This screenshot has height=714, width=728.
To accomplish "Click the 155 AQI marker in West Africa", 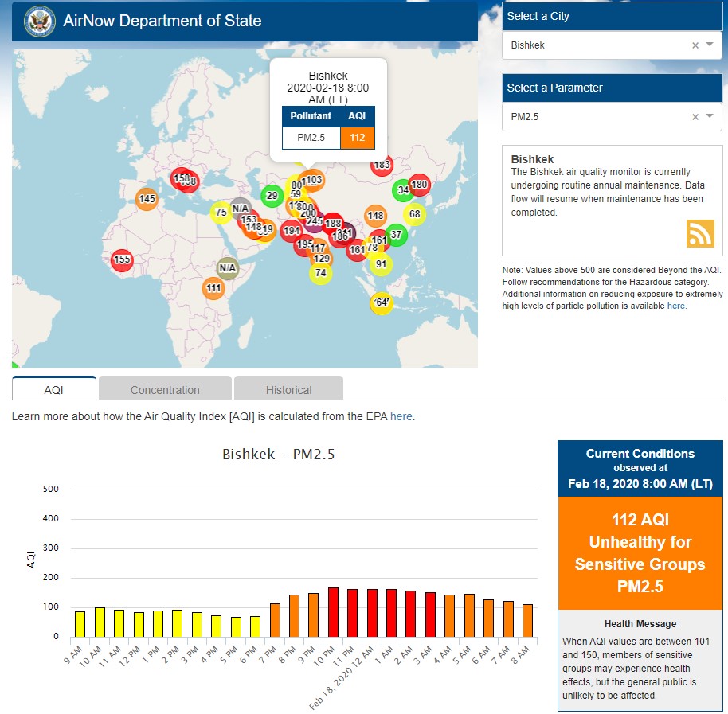I will [x=122, y=259].
